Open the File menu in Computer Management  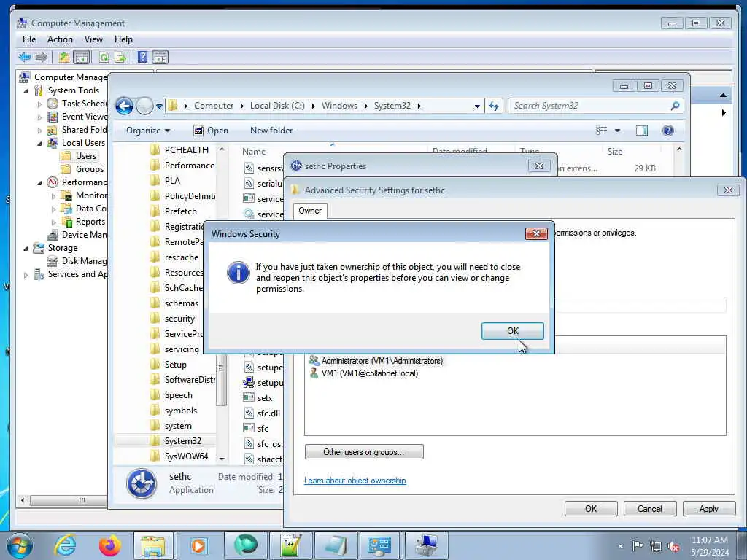point(29,39)
